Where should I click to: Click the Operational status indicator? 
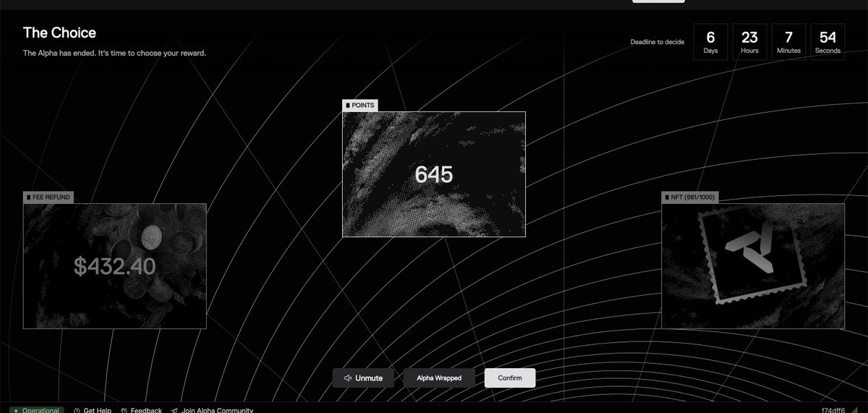(x=37, y=410)
